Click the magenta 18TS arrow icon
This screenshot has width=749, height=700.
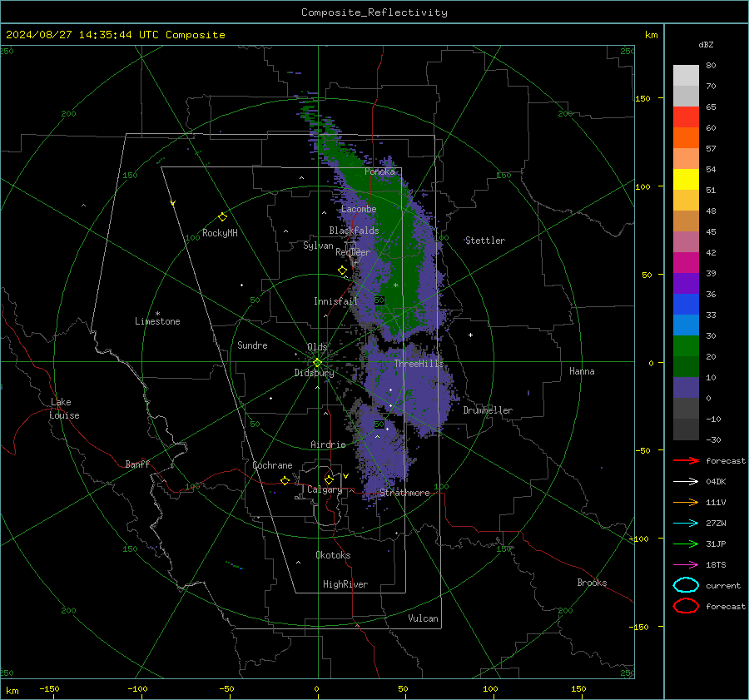[686, 565]
